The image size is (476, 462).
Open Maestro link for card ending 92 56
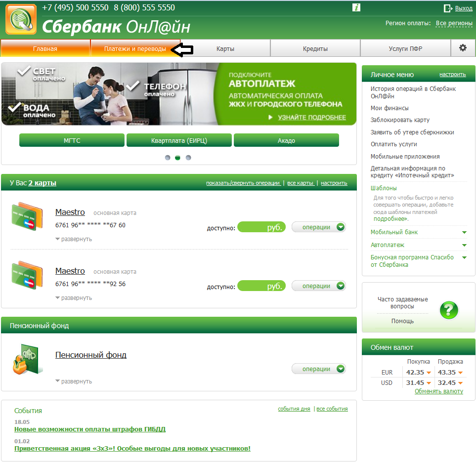[70, 271]
